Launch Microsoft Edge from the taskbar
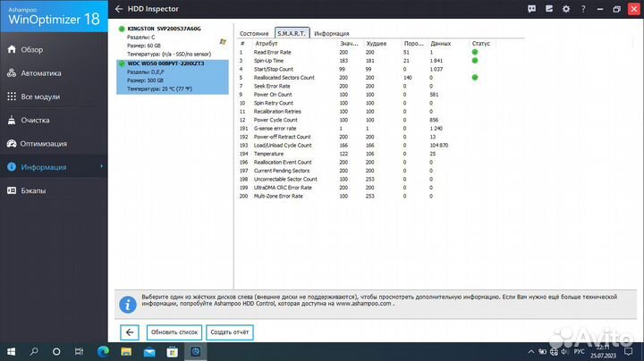 (x=103, y=351)
